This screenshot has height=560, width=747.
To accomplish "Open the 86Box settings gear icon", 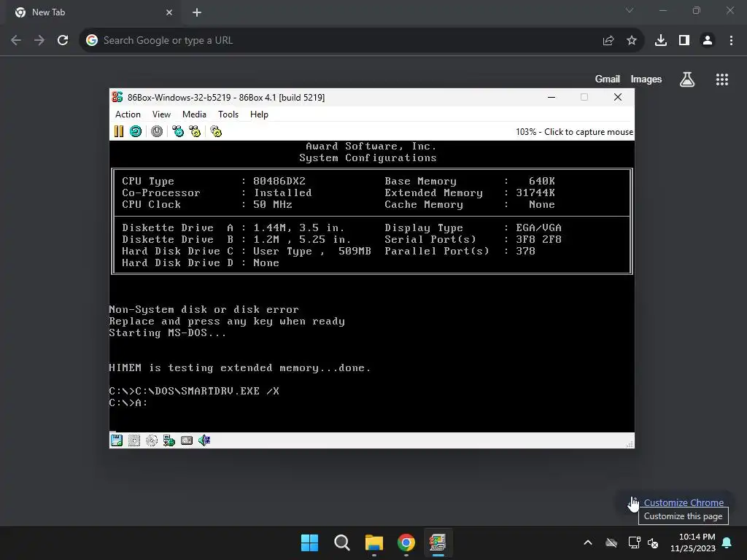I will [216, 131].
